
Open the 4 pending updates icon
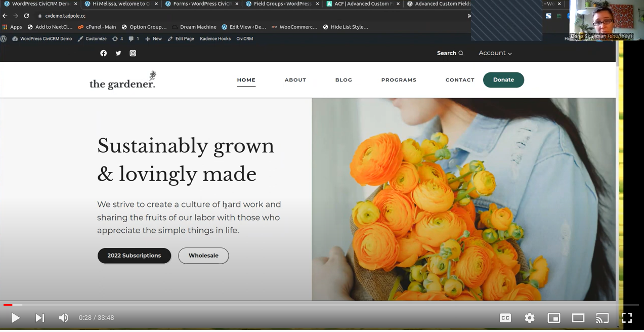tap(117, 38)
